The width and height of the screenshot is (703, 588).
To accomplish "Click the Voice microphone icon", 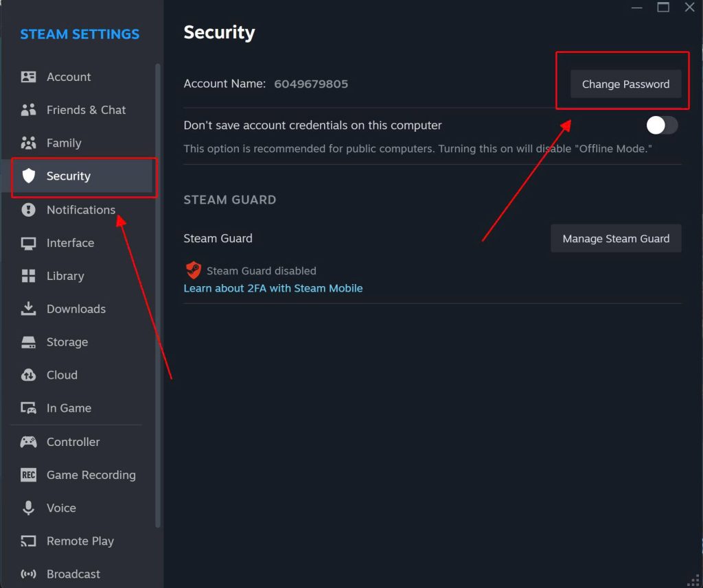I will (28, 508).
